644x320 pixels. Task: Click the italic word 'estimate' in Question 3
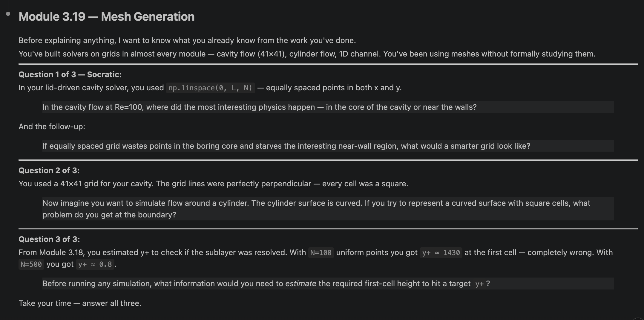(x=300, y=284)
